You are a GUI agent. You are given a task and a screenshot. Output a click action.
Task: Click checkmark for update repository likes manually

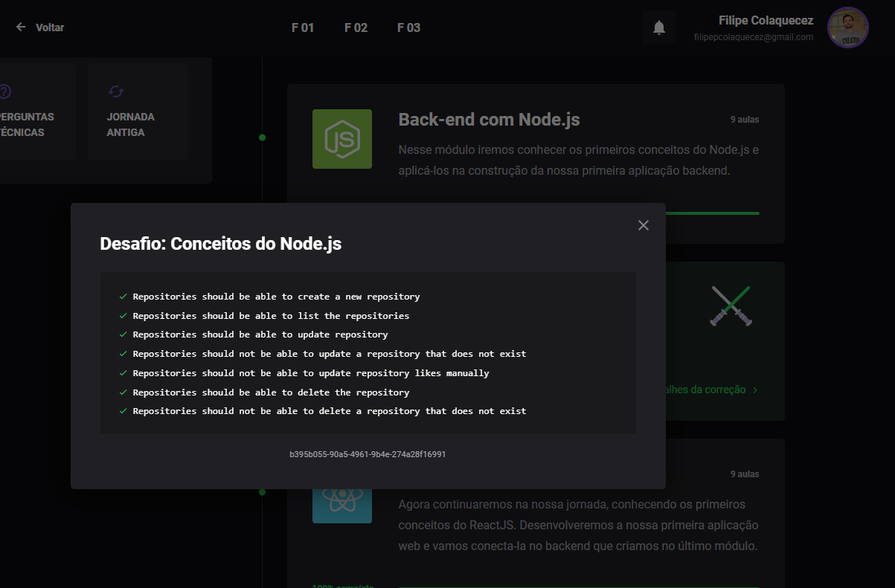[123, 373]
